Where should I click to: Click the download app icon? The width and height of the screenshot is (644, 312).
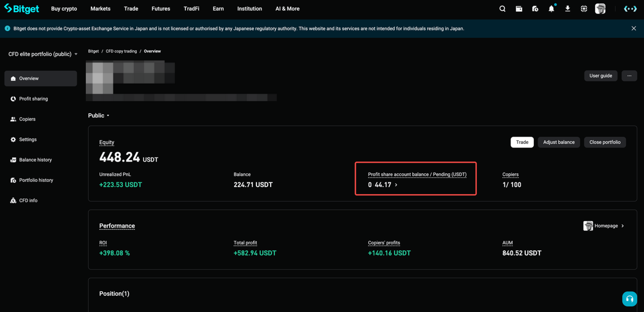click(x=568, y=9)
